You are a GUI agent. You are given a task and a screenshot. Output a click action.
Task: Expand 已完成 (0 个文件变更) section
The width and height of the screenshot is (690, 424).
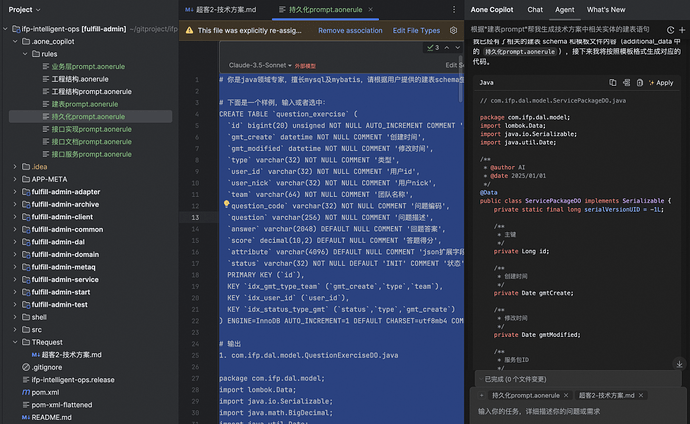[578, 379]
